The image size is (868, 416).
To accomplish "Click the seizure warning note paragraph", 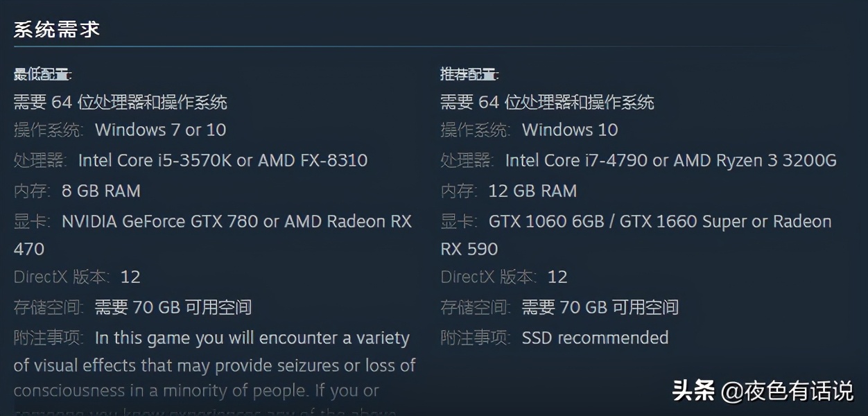I will [x=214, y=365].
